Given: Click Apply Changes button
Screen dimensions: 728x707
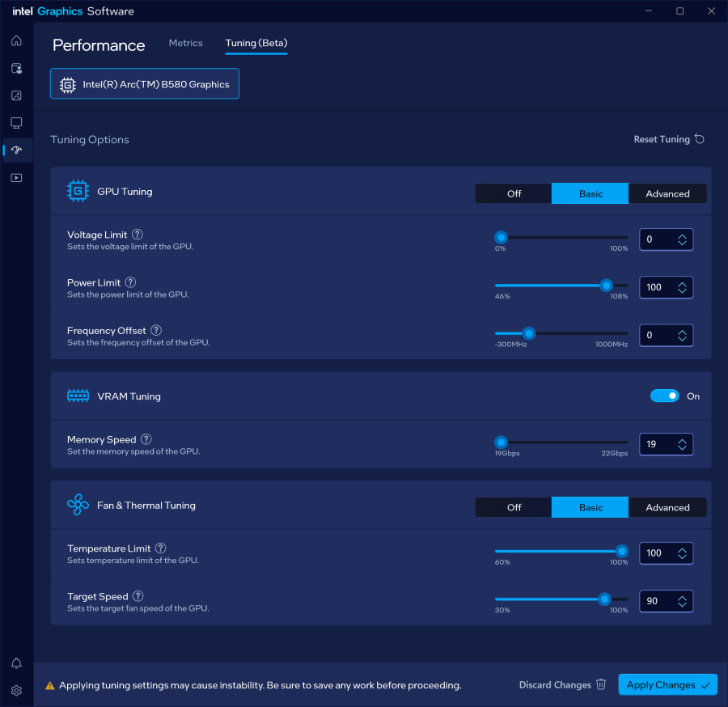Looking at the screenshot, I should [x=667, y=684].
